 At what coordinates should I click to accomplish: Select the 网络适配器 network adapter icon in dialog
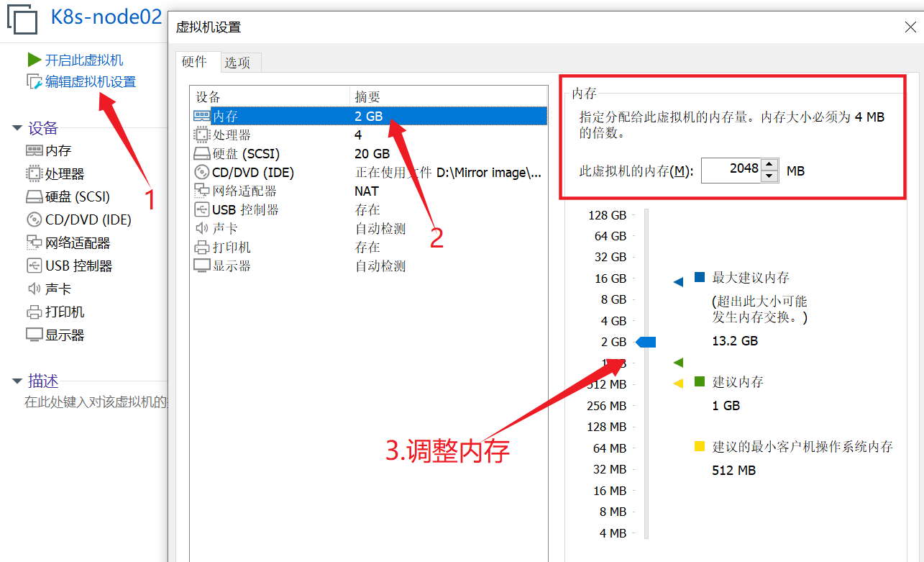click(201, 191)
